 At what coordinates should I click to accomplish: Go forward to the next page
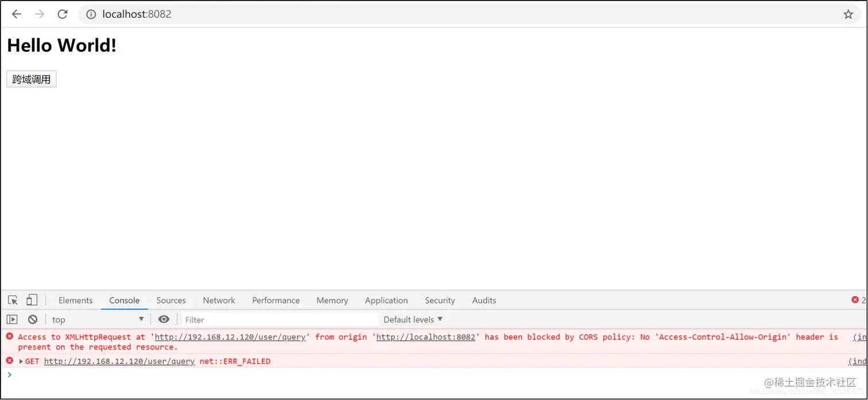tap(40, 14)
